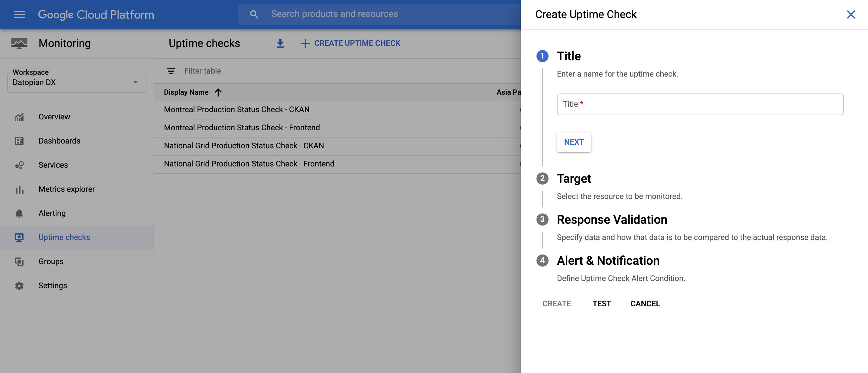Screen dimensions: 868x373
Task: Click the Overview chart icon in sidebar
Action: (19, 117)
